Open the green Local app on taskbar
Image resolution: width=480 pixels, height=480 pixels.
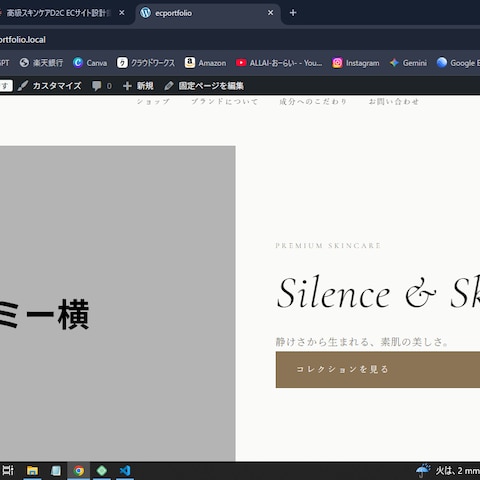[102, 470]
